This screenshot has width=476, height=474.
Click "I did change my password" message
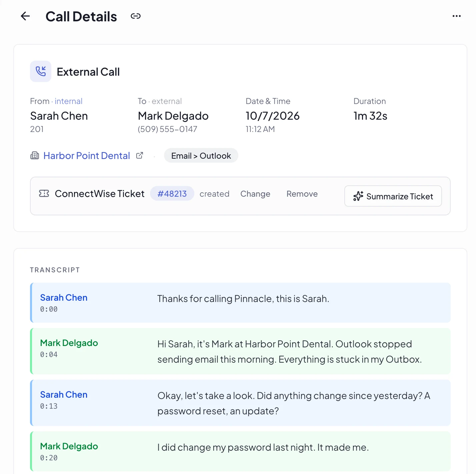pos(263,447)
